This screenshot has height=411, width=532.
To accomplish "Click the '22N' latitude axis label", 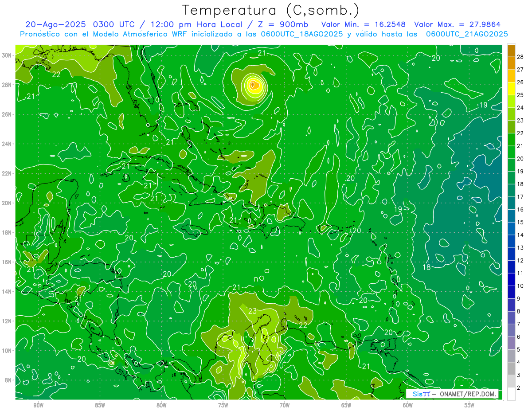I will pos(7,173).
